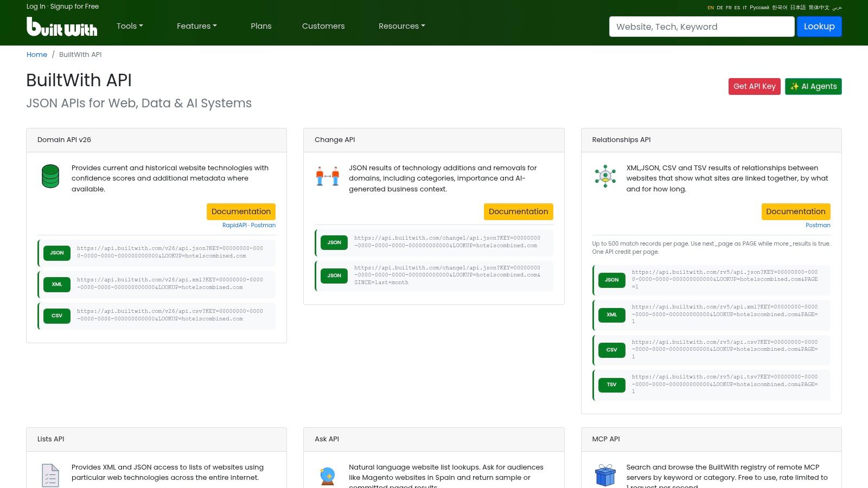Select the Domain API v26 JSON URL text

(170, 252)
